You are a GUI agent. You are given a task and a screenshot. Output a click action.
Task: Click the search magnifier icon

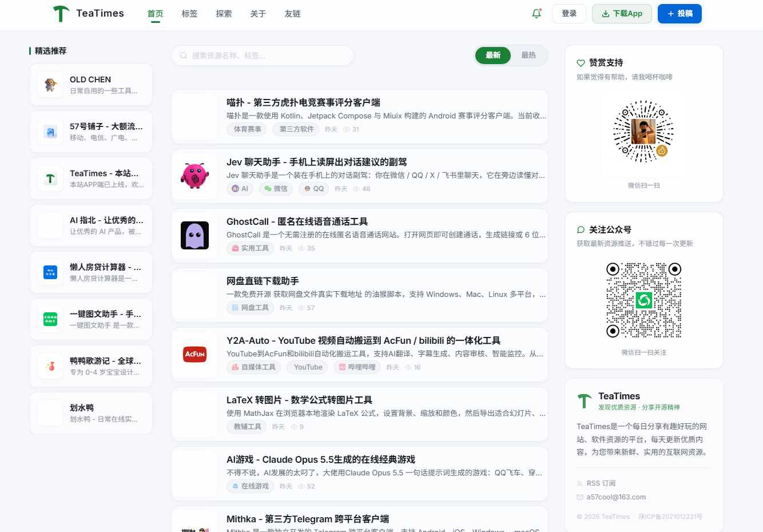pos(184,55)
